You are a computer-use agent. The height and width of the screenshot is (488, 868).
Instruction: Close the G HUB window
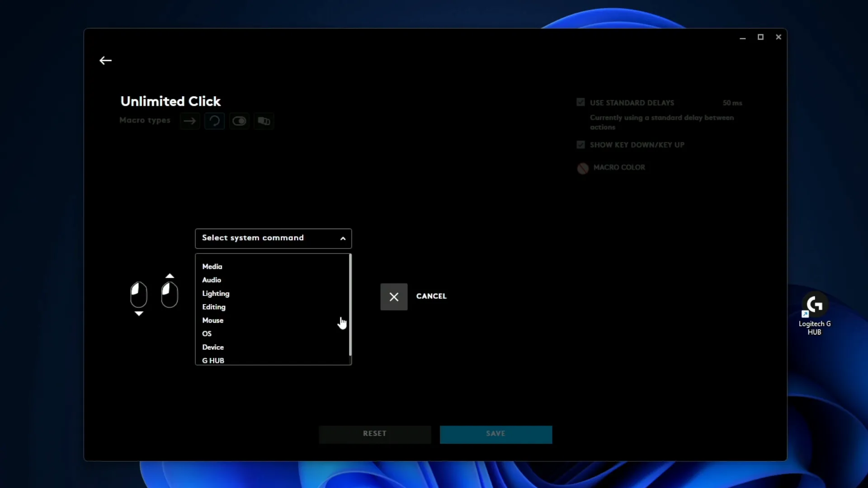point(778,37)
